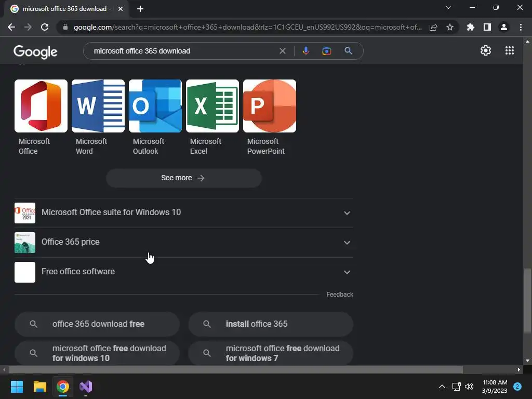The height and width of the screenshot is (399, 532).
Task: Open Visual Studio from the taskbar
Action: pyautogui.click(x=86, y=387)
